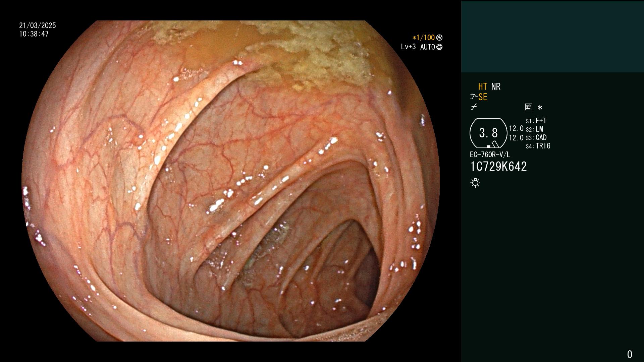Click the NR noise reduction indicator
The height and width of the screenshot is (362, 644).
[496, 86]
